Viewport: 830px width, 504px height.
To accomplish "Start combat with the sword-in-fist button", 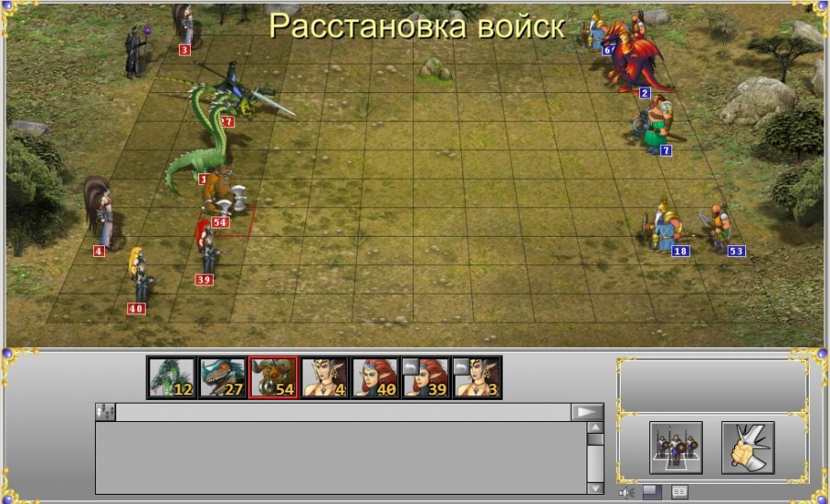I will coord(748,448).
